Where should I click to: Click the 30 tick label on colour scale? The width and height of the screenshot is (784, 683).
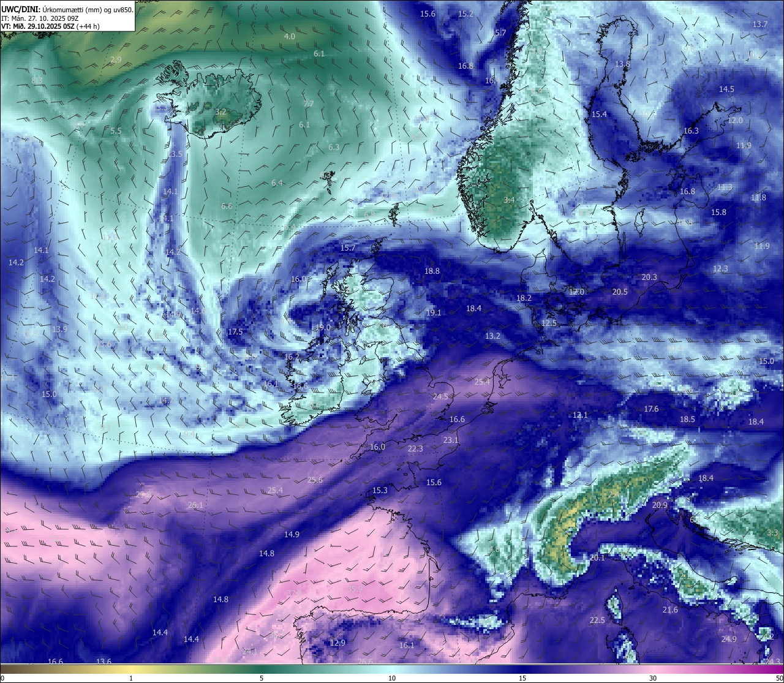[653, 678]
